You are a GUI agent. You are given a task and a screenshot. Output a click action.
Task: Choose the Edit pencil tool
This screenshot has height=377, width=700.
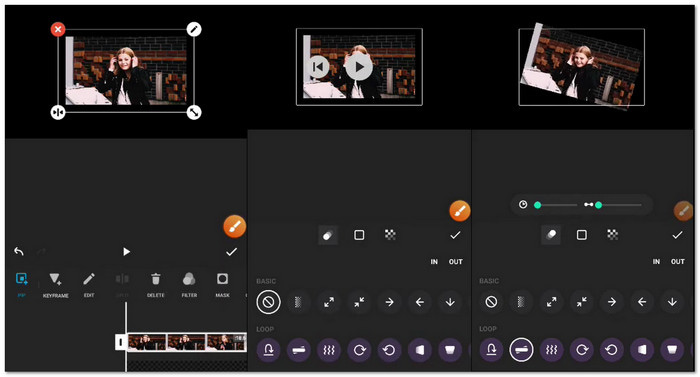tap(89, 285)
